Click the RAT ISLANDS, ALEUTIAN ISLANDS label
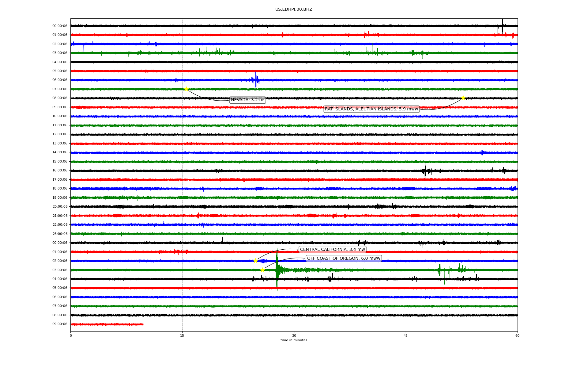Screen dimensions: 588x368 click(371, 109)
